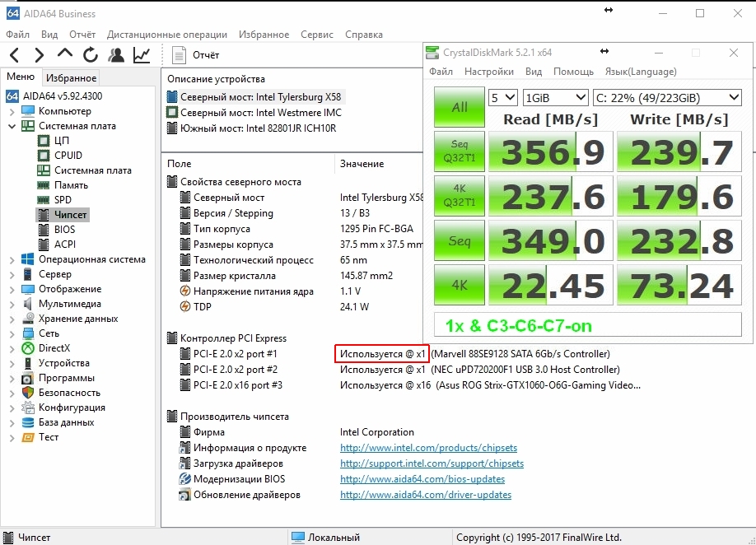Open CrystalDiskMark Настройки menu

pos(489,72)
